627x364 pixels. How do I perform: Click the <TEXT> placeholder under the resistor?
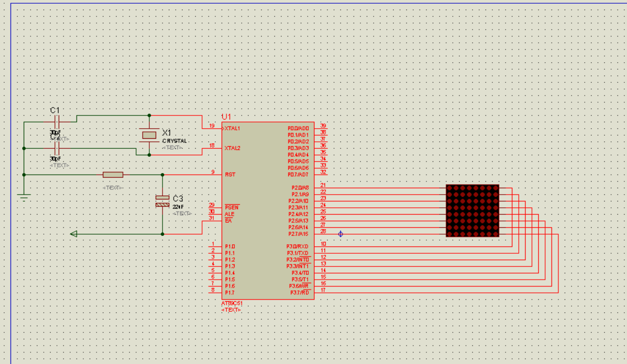pyautogui.click(x=113, y=187)
